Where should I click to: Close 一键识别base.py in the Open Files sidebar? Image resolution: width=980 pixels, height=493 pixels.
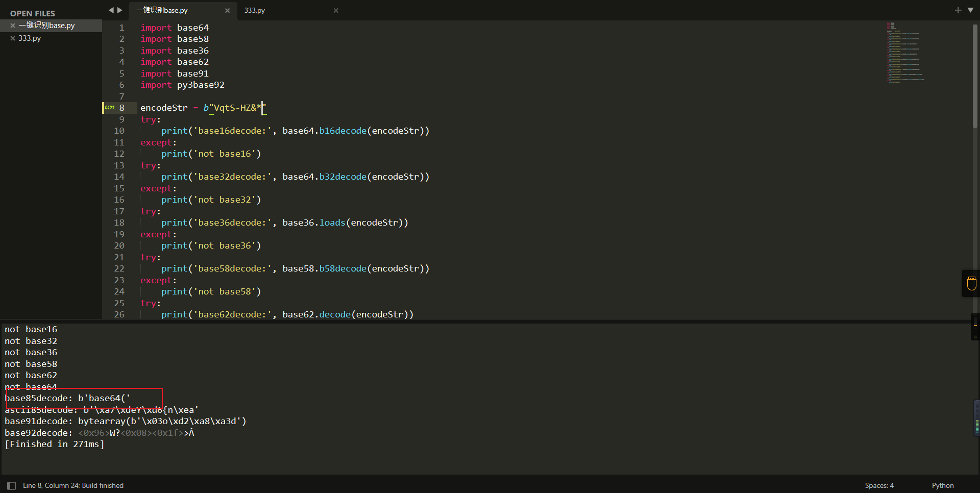(x=13, y=26)
